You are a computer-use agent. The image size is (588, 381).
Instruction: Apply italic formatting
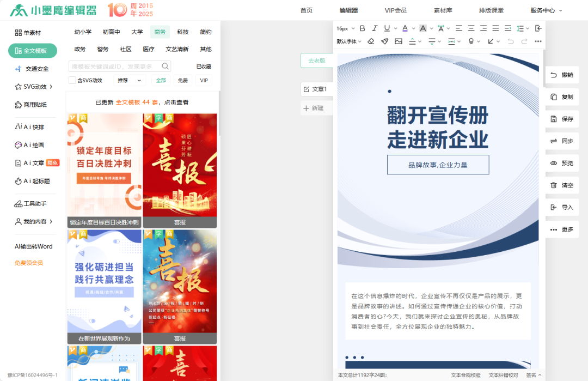pyautogui.click(x=374, y=28)
